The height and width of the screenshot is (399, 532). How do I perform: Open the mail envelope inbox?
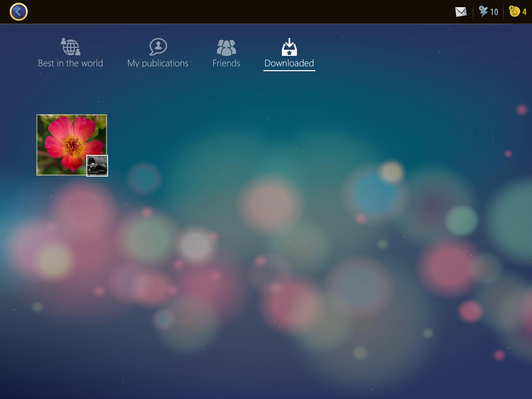click(461, 12)
